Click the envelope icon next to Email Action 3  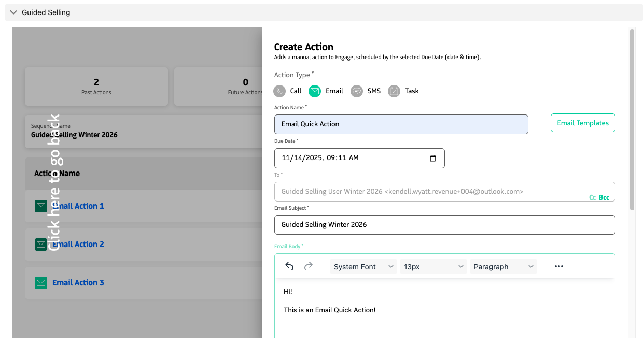click(x=41, y=283)
